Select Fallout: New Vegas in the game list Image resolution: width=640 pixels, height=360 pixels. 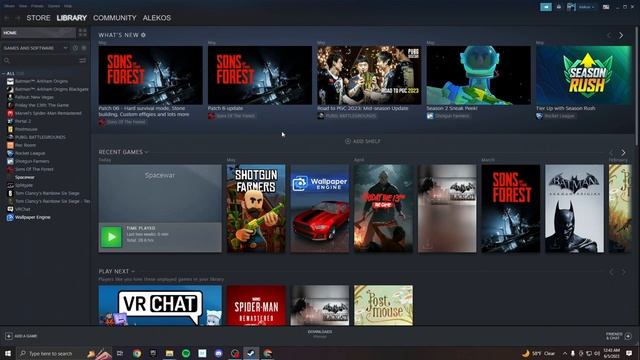34,97
